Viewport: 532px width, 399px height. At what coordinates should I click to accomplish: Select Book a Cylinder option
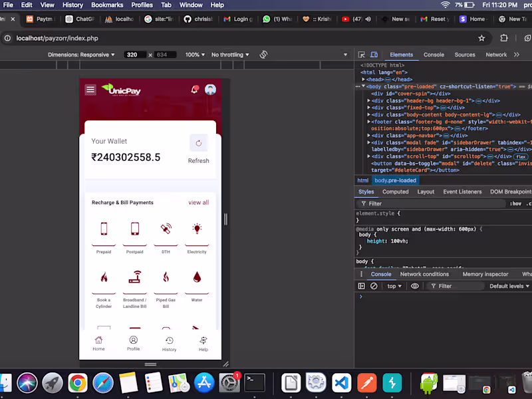104,277
